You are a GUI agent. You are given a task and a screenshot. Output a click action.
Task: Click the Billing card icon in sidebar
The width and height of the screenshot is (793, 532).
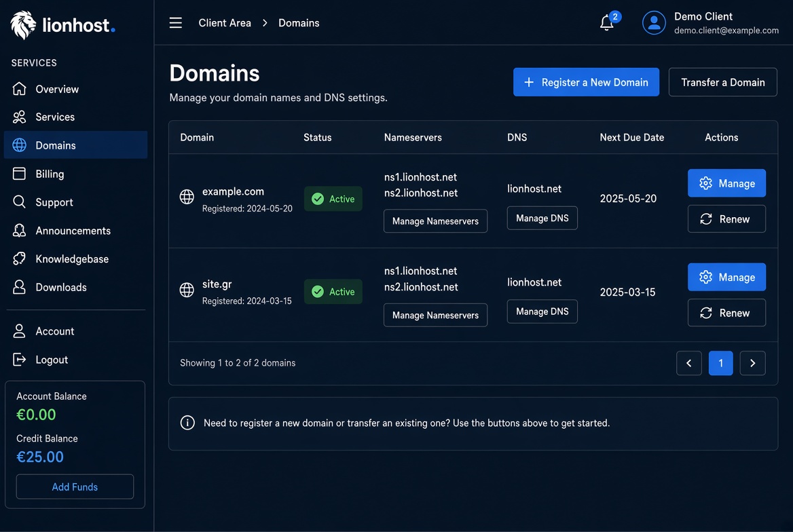click(19, 174)
